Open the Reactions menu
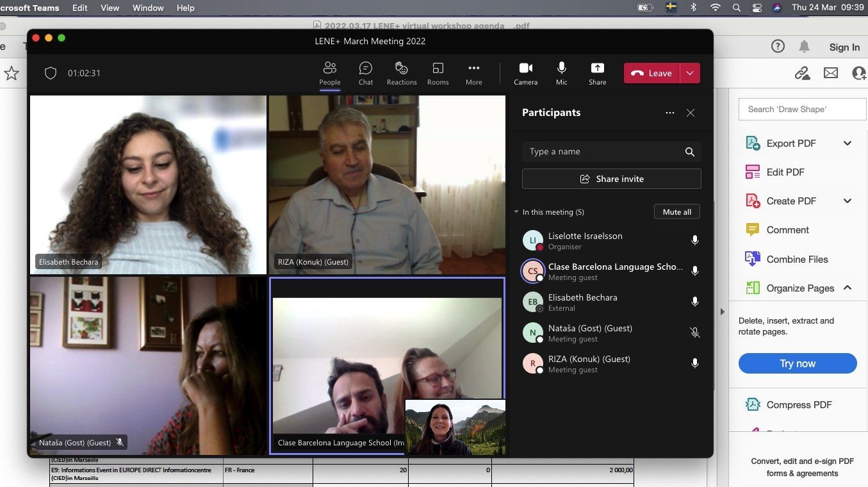This screenshot has height=487, width=868. point(402,73)
